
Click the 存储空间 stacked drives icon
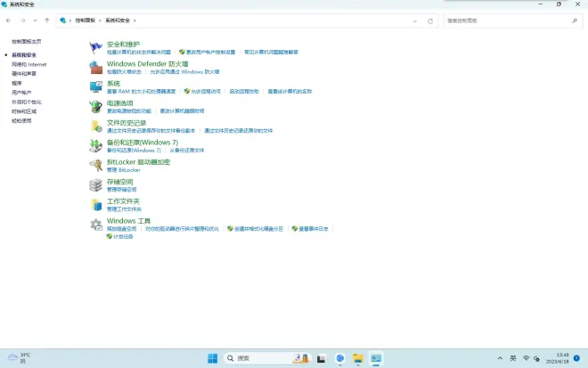[x=95, y=185]
